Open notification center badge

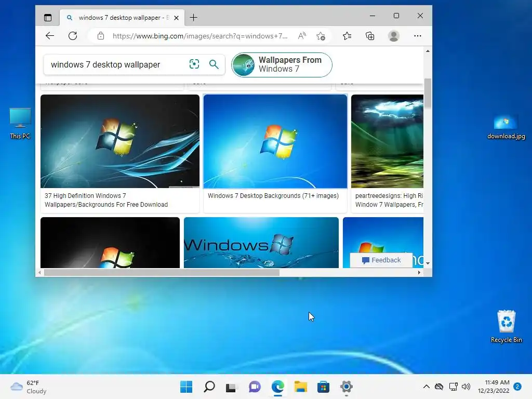coord(517,387)
